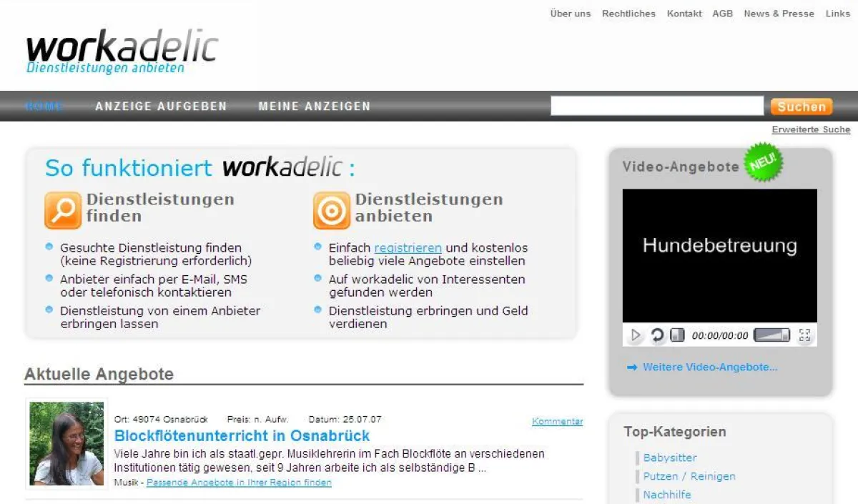
Task: Open the Nachhilfe category
Action: pyautogui.click(x=667, y=495)
